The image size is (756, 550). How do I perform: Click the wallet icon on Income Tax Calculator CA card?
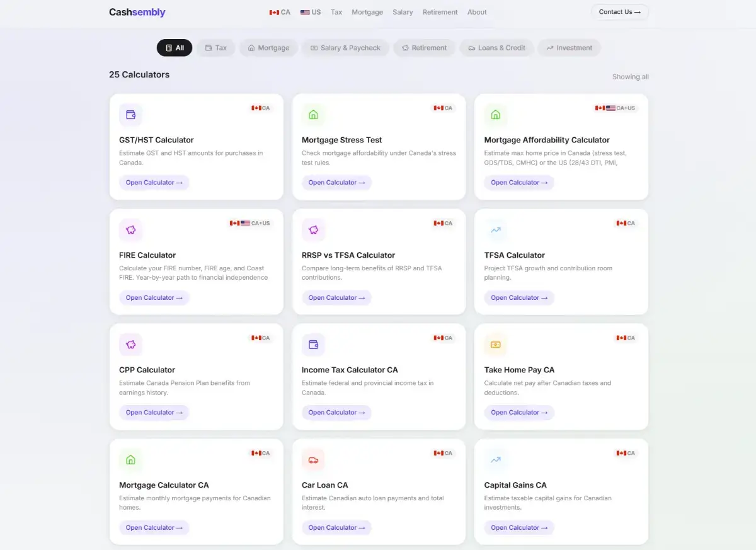pos(313,345)
